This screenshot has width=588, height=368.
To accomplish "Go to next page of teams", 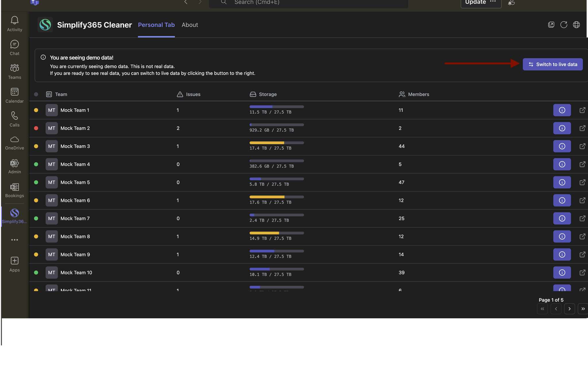I will (x=570, y=309).
